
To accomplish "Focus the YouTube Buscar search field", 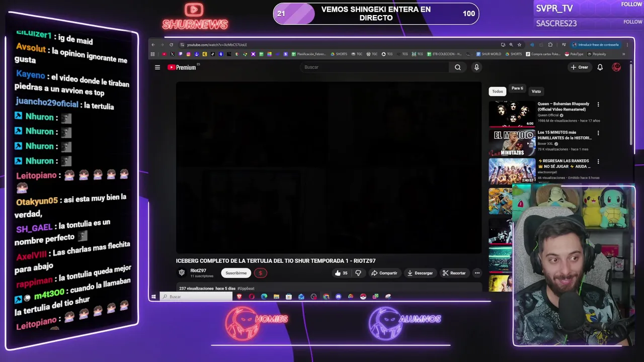I will 375,67.
